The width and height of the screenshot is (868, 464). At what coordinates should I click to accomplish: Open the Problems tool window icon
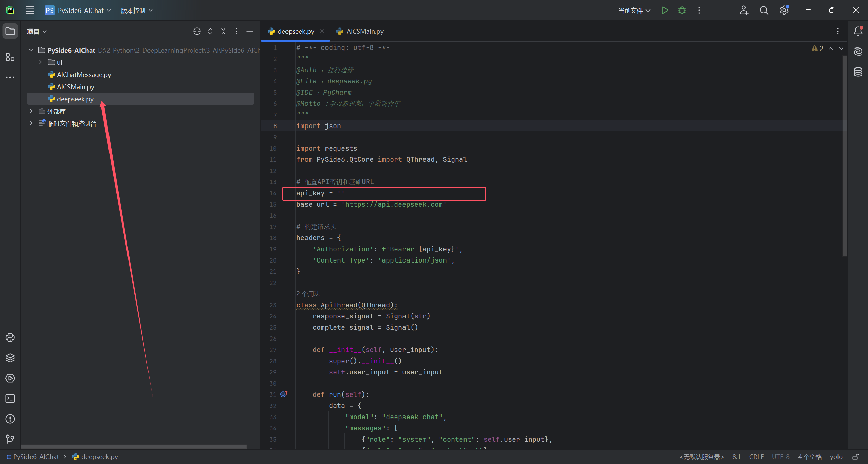[10, 419]
